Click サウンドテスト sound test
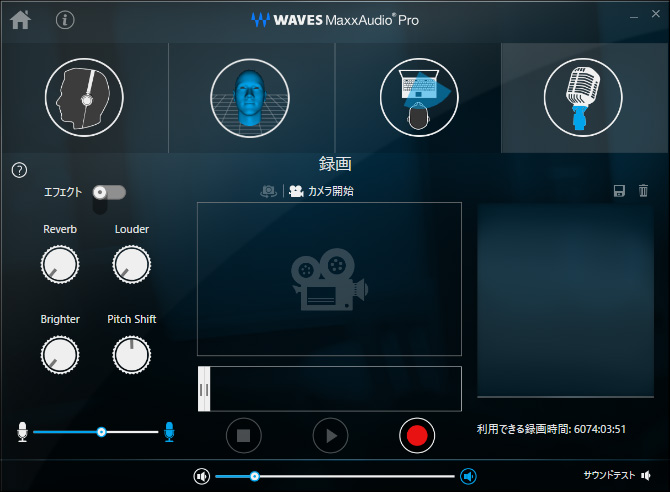Screen dimensions: 670x492 point(610,476)
